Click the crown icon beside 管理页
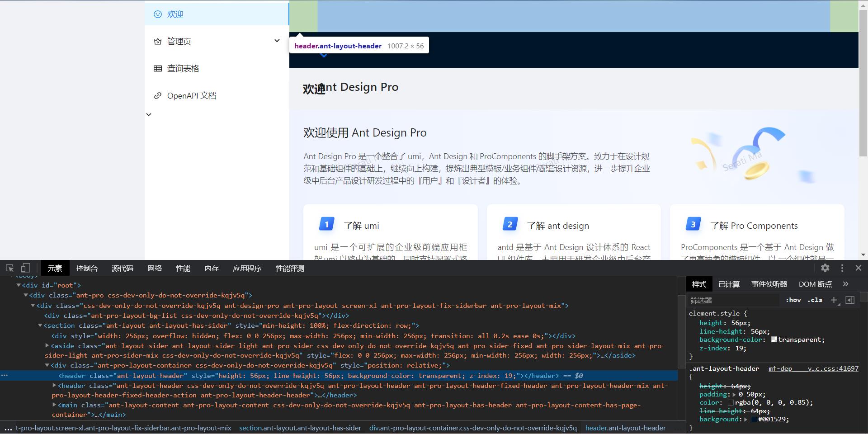Image resolution: width=868 pixels, height=434 pixels. 157,41
